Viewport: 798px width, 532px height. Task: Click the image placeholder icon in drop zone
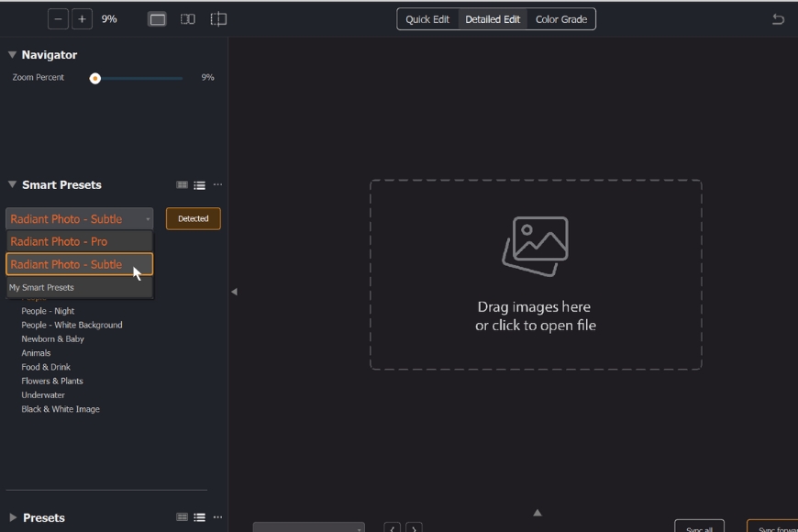pos(536,247)
